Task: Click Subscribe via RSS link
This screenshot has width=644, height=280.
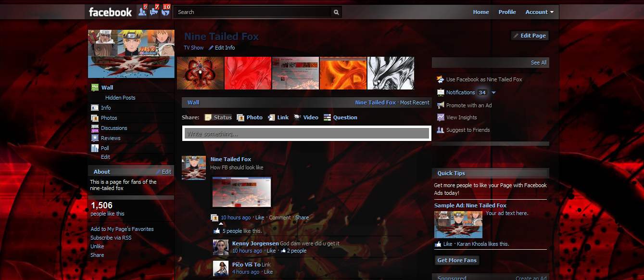Action: pos(111,238)
